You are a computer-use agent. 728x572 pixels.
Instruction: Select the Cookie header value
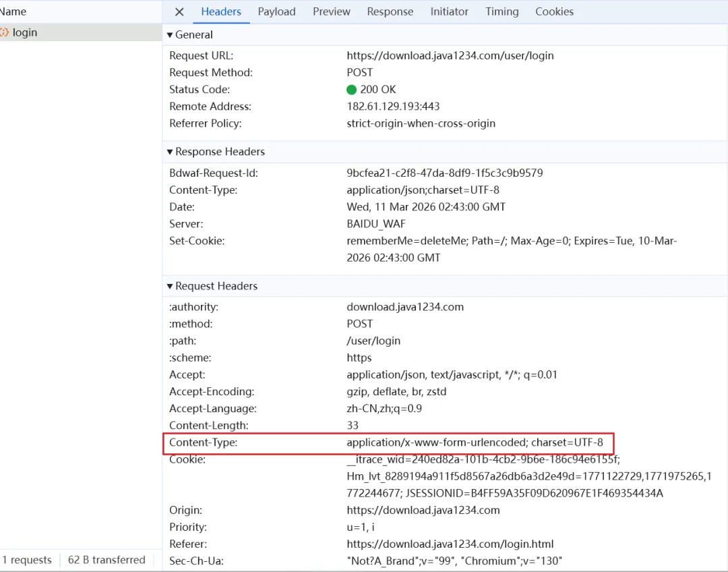(529, 476)
